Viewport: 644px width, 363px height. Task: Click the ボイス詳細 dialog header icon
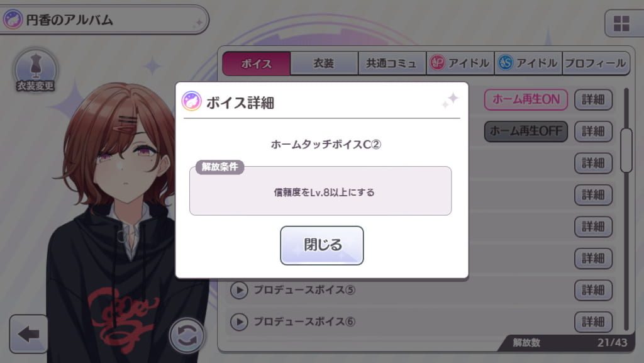[191, 101]
